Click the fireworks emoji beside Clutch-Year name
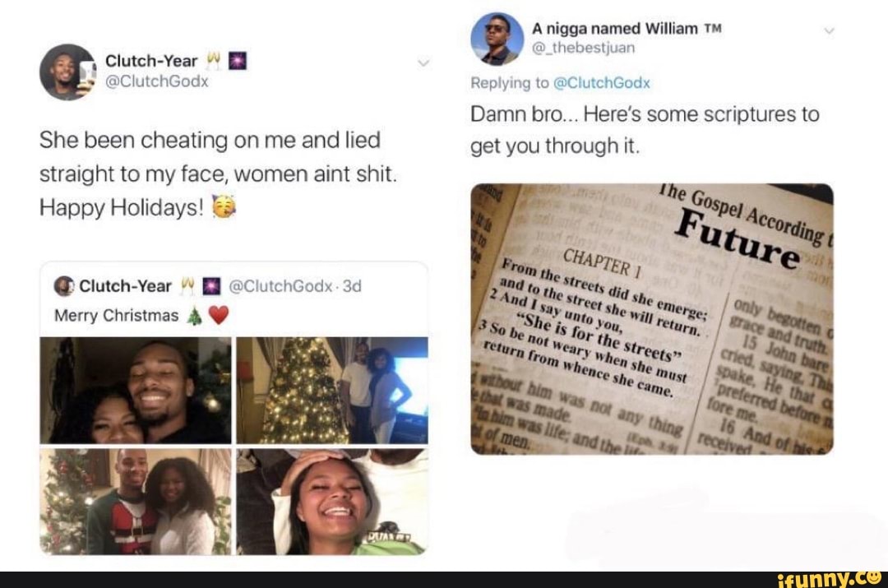The image size is (888, 588). (x=238, y=61)
